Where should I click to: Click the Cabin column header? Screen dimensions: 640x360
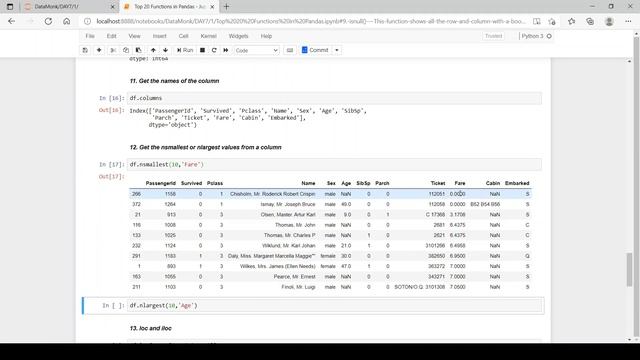493,183
